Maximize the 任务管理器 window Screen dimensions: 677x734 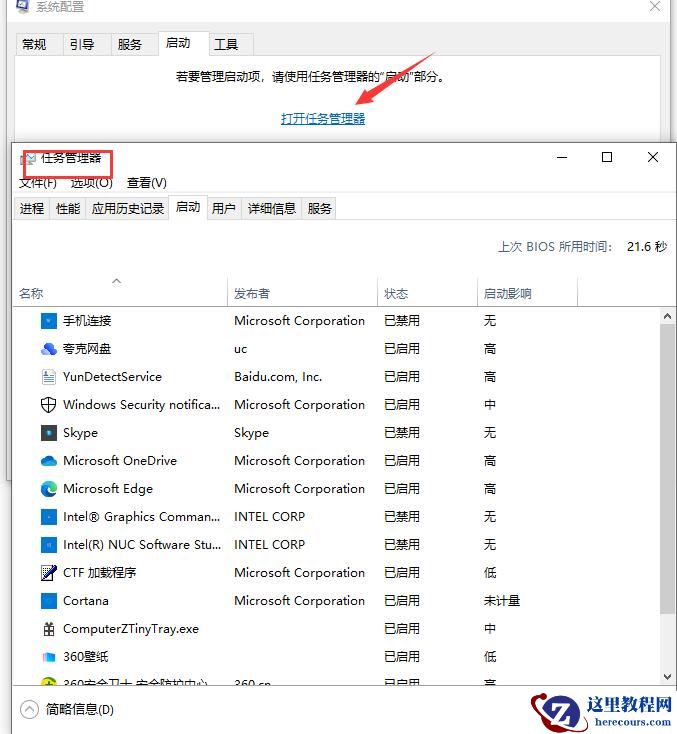point(607,157)
